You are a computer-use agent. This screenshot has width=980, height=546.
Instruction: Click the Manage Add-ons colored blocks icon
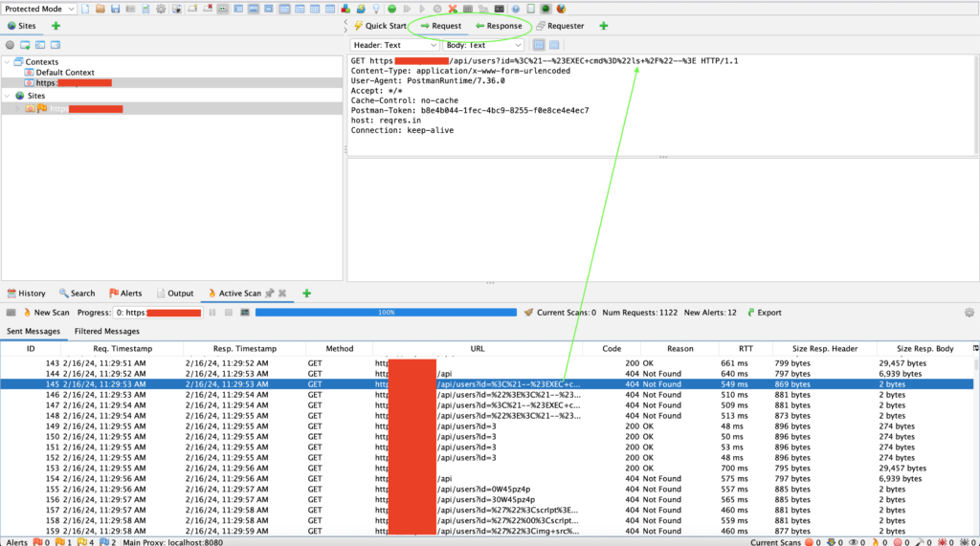point(345,9)
